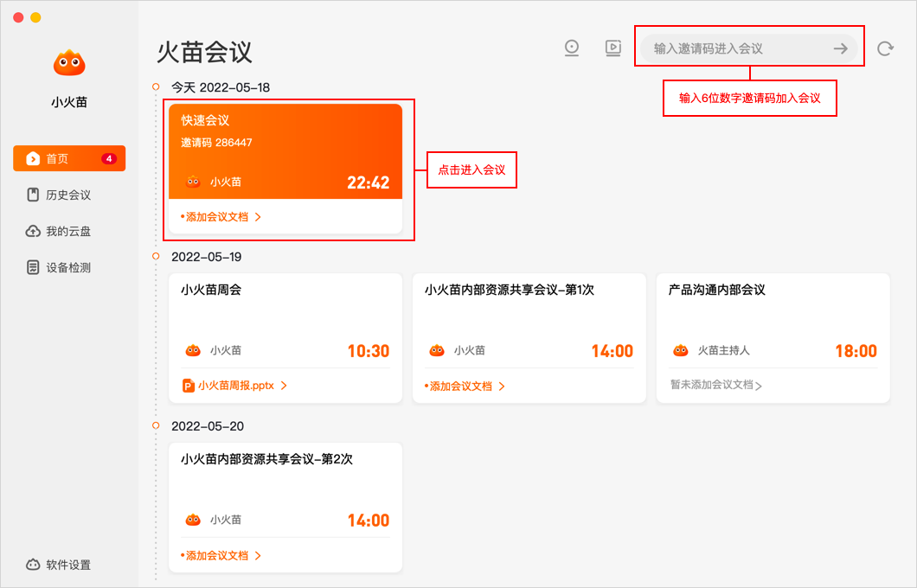Click the playback screen icon in toolbar
This screenshot has height=588, width=917.
(x=613, y=48)
